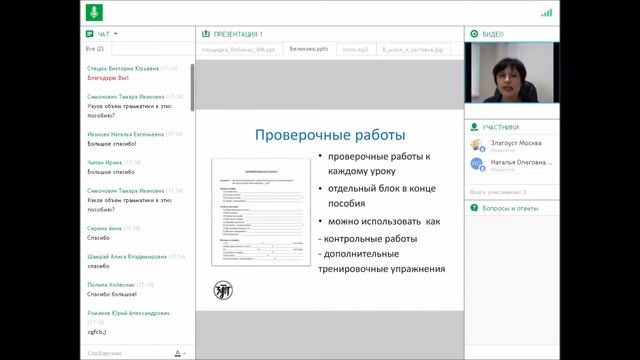
Task: Click the Сообщение message input field
Action: (x=129, y=353)
